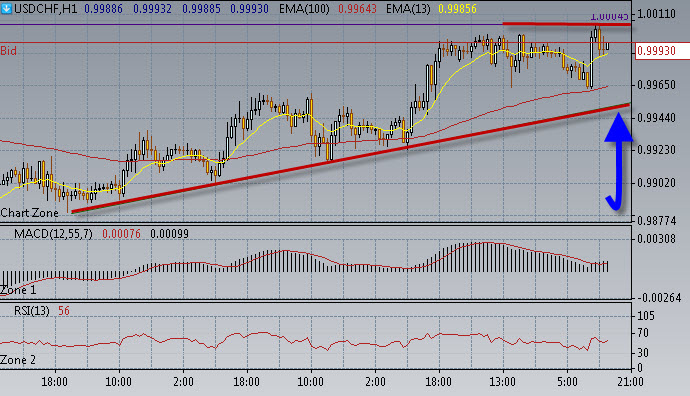Click the Zone 1 label
The image size is (690, 396).
click(18, 290)
